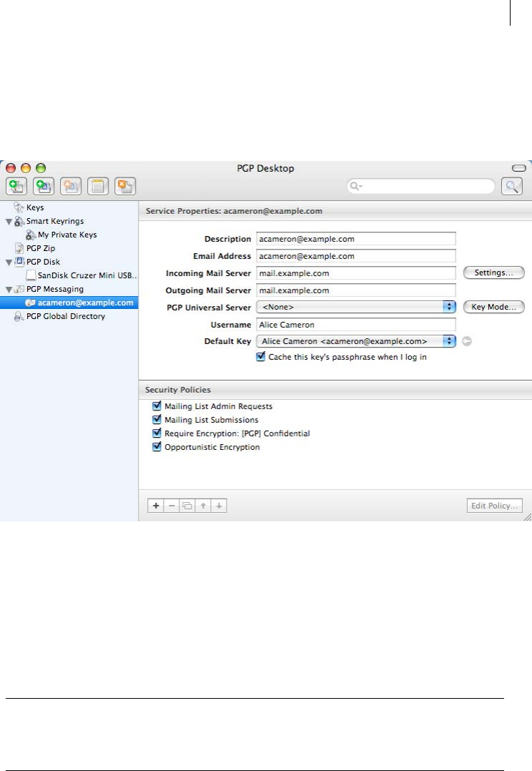The height and width of the screenshot is (771, 532).
Task: Click the Description field
Action: (x=356, y=239)
